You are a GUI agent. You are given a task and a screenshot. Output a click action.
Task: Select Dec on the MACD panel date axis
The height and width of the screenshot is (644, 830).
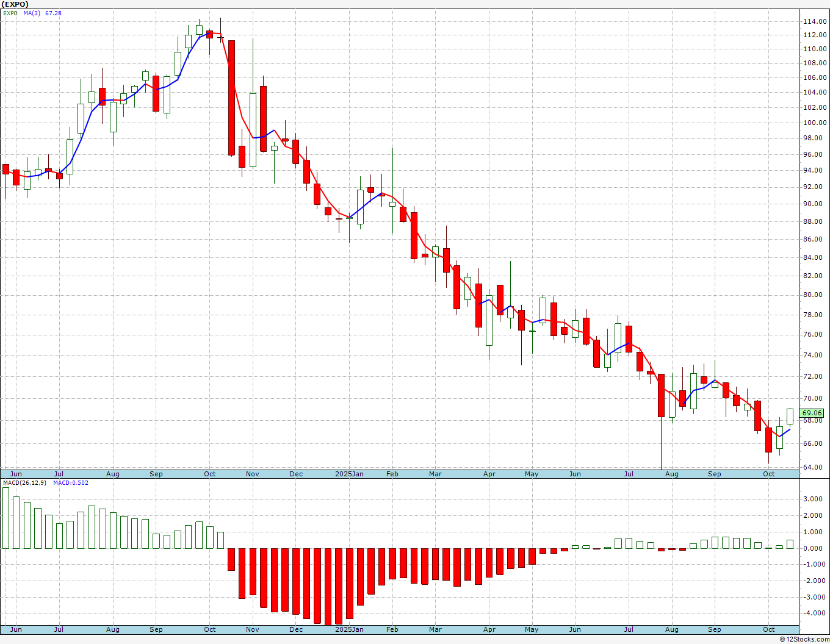tap(296, 629)
